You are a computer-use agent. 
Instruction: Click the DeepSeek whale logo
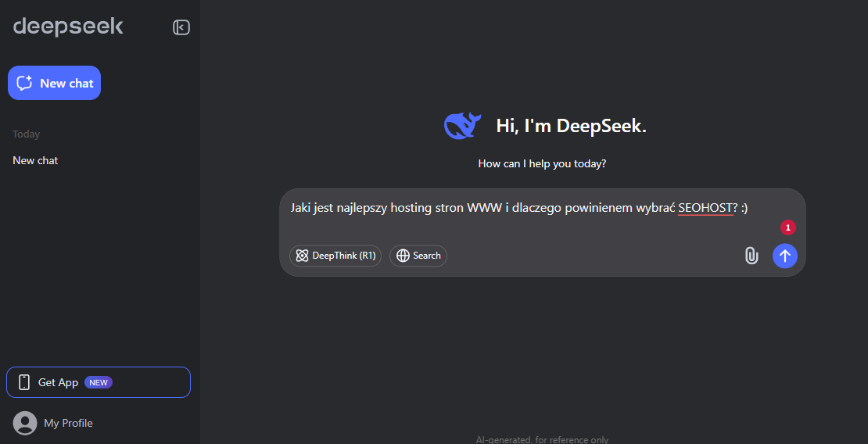pyautogui.click(x=462, y=126)
